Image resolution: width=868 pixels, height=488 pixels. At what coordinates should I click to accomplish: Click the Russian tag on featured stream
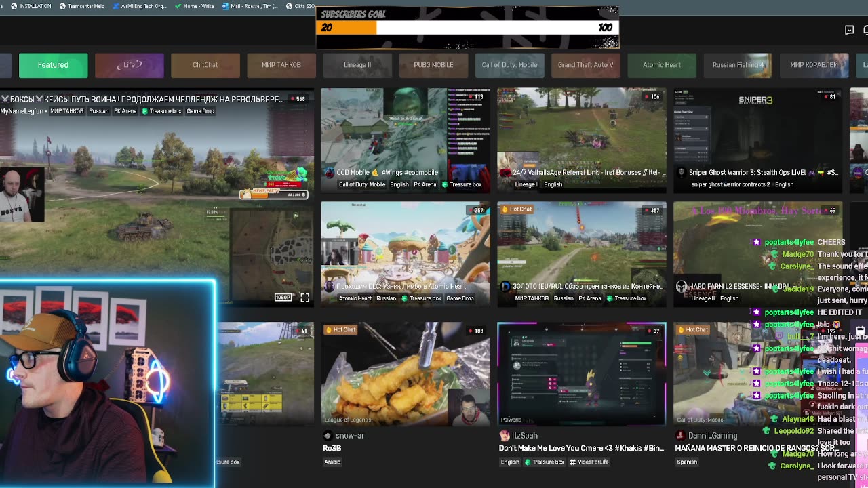coord(98,111)
